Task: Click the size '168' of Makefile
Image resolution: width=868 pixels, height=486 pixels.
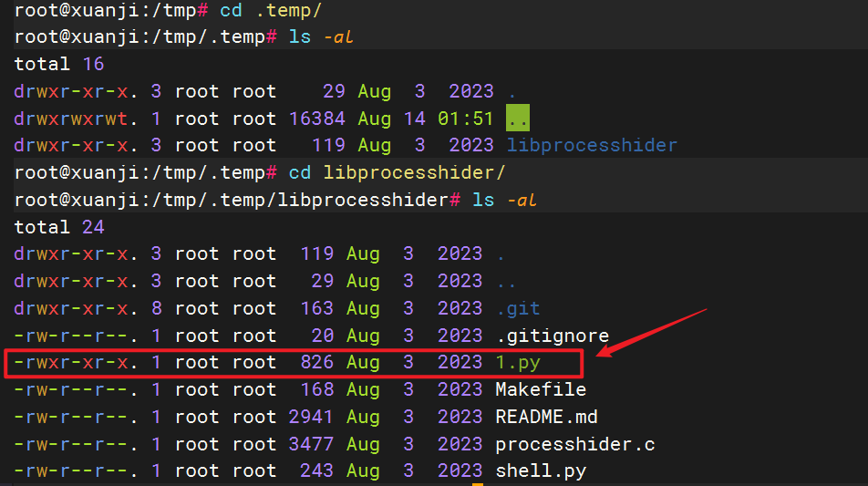Action: pyautogui.click(x=317, y=389)
